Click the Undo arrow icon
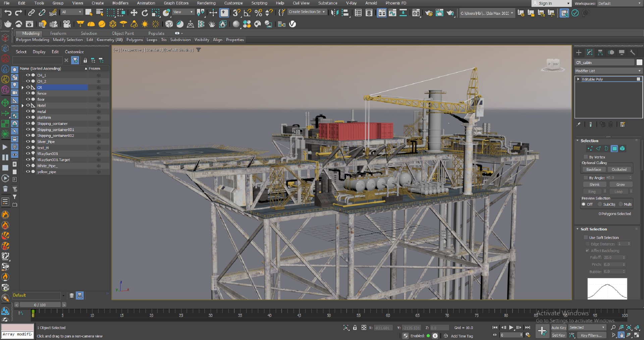This screenshot has height=340, width=644. pos(8,13)
